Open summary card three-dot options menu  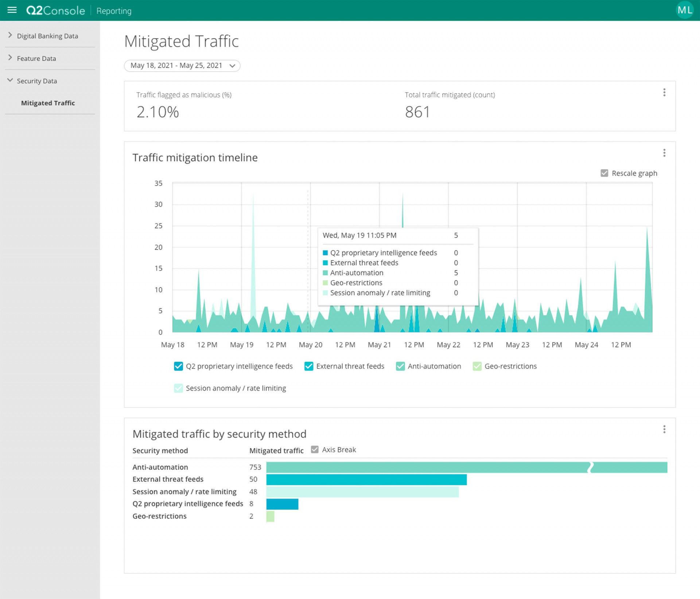pos(664,93)
